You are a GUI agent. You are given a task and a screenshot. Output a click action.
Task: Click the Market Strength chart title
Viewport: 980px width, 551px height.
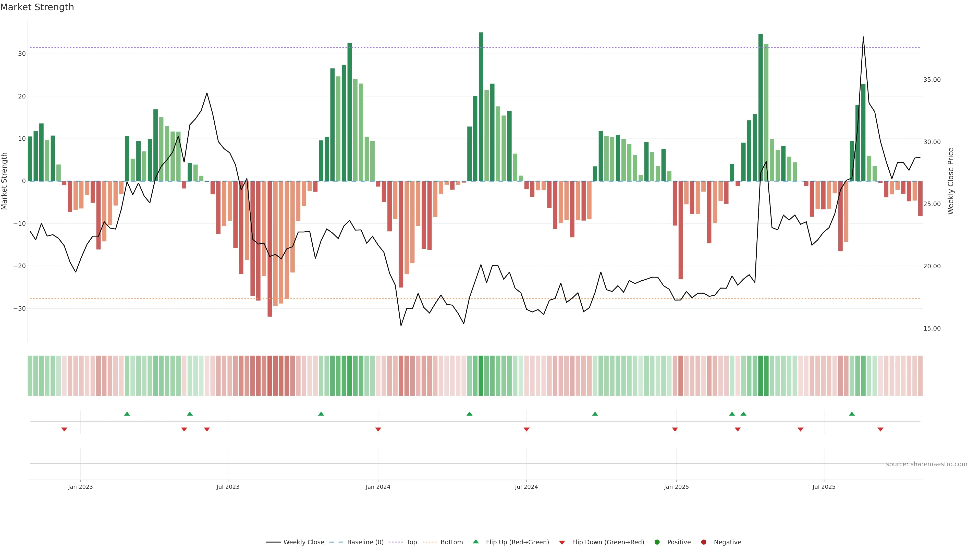(37, 7)
